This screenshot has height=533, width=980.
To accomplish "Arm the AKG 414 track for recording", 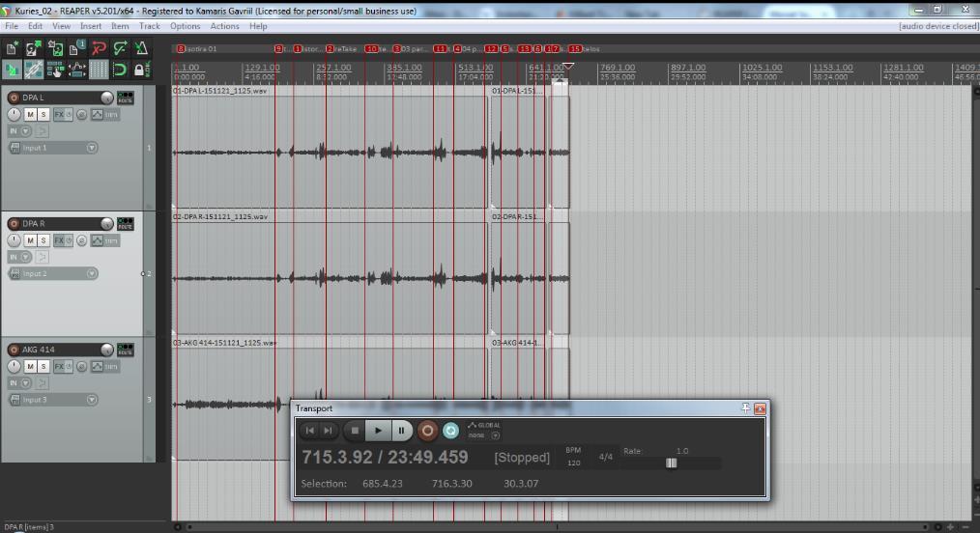I will [x=14, y=350].
